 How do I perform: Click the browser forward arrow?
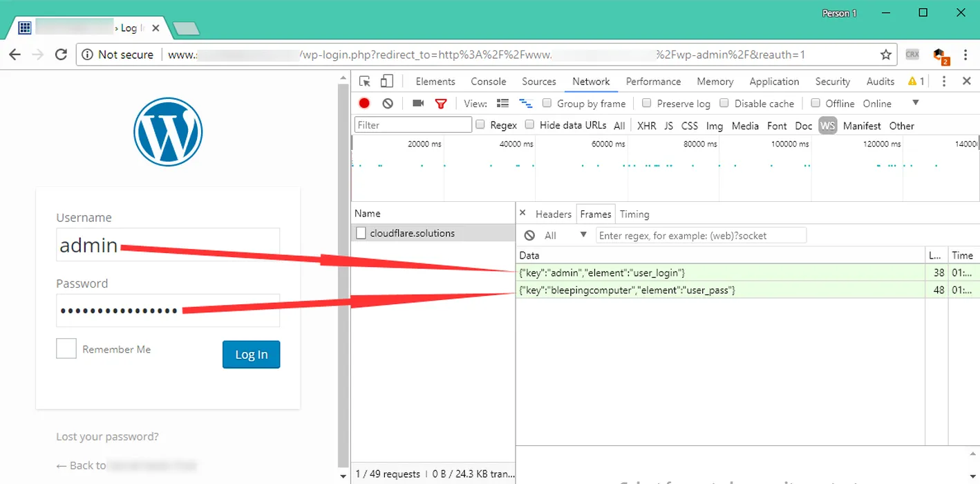pyautogui.click(x=38, y=55)
